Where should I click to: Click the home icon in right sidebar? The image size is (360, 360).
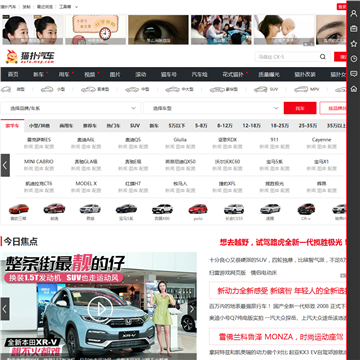click(354, 89)
